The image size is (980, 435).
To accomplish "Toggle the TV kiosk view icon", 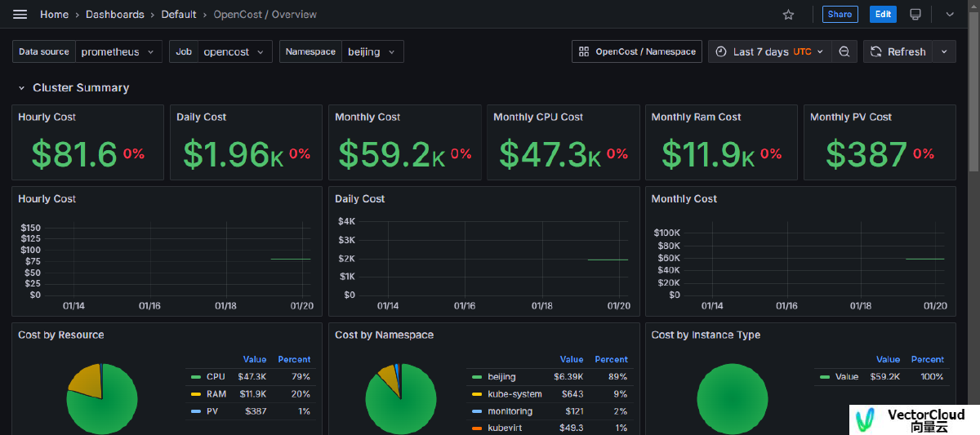I will [915, 15].
